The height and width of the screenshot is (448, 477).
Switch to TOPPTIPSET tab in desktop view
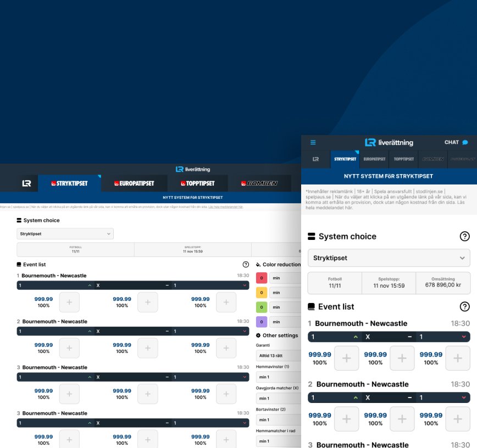pyautogui.click(x=198, y=183)
